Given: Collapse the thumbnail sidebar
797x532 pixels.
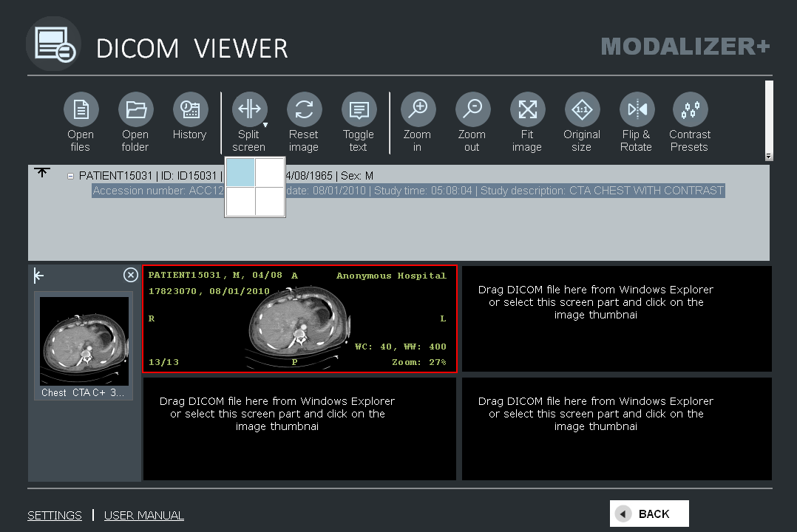Looking at the screenshot, I should 39,276.
